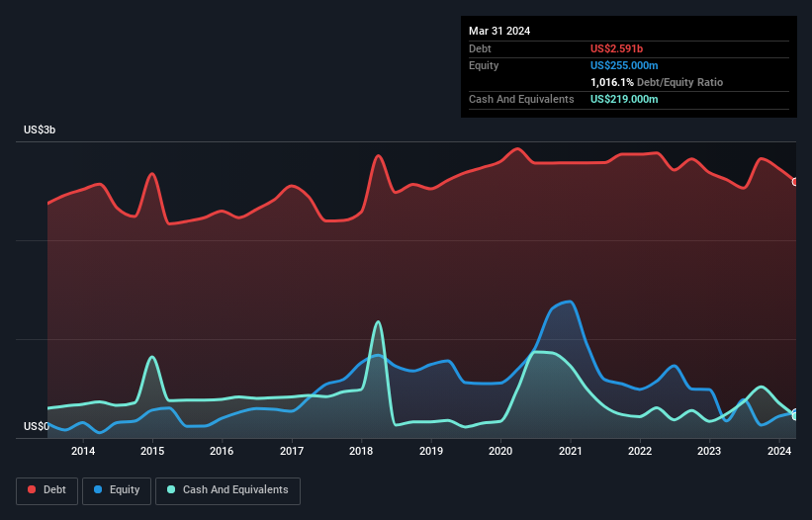Click the US$219.000m cash value in tooltip
This screenshot has width=812, height=520.
[624, 99]
